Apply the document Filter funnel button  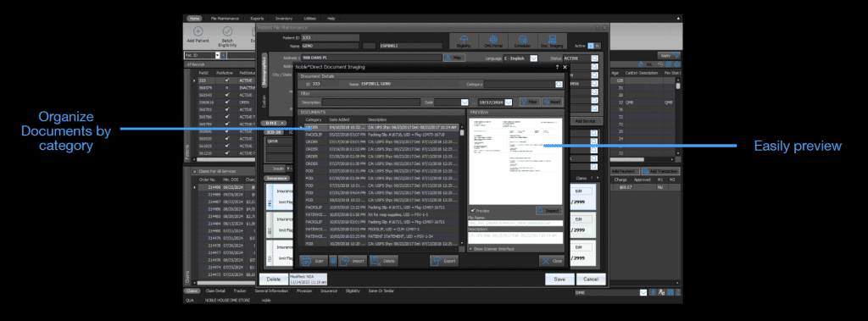529,102
